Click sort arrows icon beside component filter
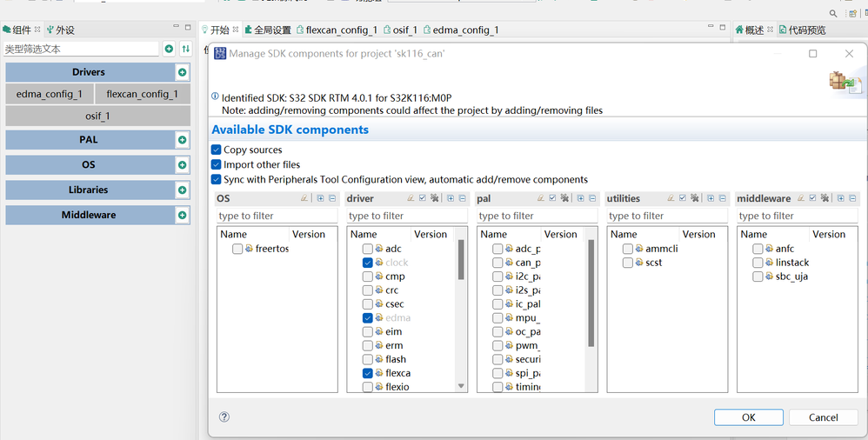The width and height of the screenshot is (868, 440). pyautogui.click(x=186, y=49)
